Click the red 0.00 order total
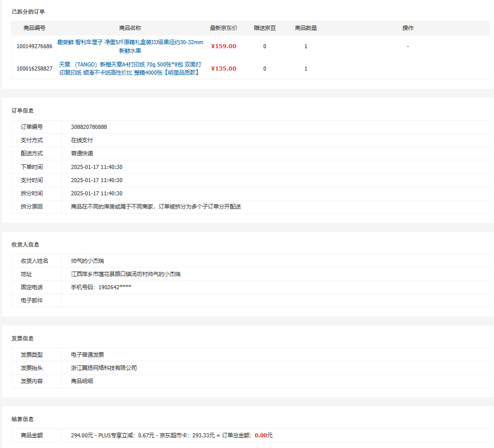The image size is (494, 448). (261, 435)
